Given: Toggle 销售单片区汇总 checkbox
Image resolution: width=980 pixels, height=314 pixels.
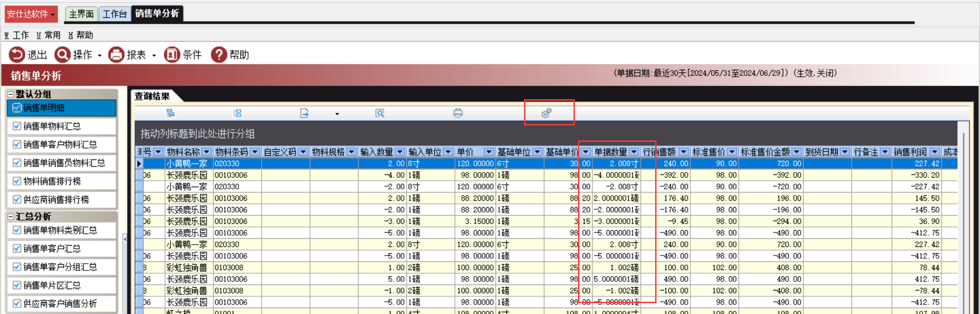Looking at the screenshot, I should [17, 285].
